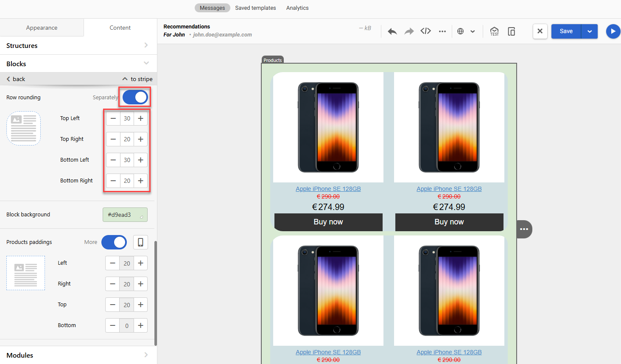Click the globe language icon
The height and width of the screenshot is (364, 621).
tap(461, 31)
